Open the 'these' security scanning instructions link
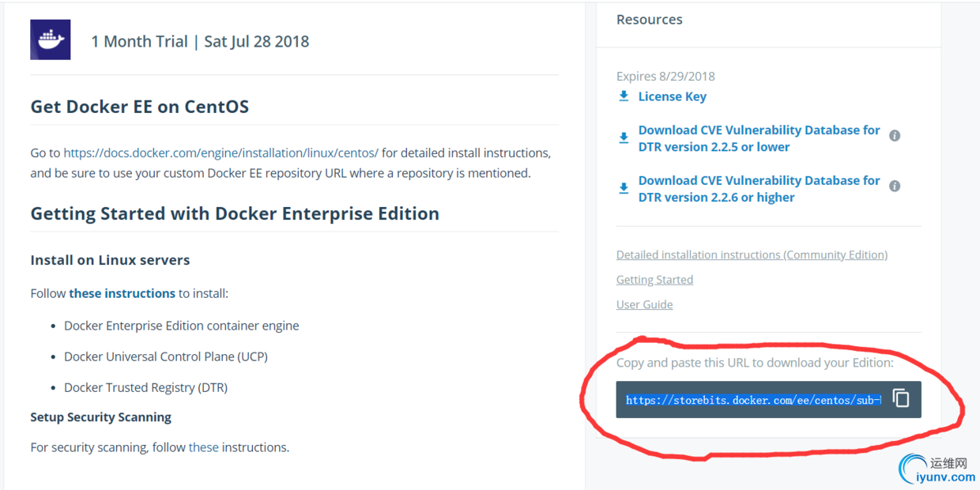The height and width of the screenshot is (490, 980). [x=204, y=447]
